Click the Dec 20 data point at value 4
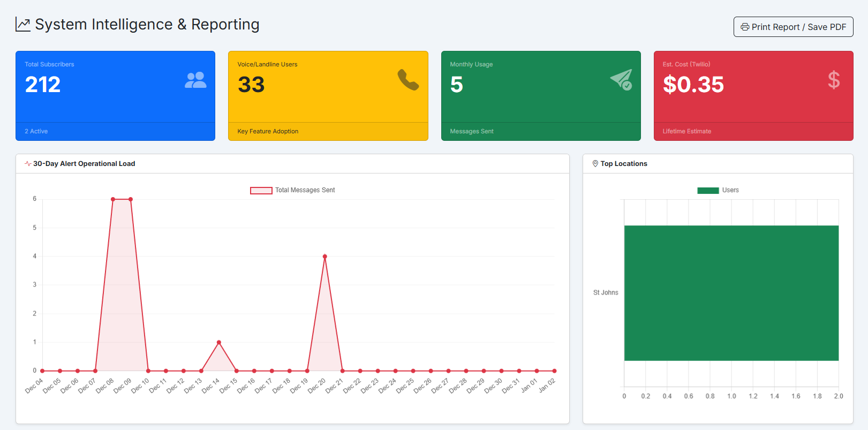Image resolution: width=868 pixels, height=430 pixels. click(324, 257)
